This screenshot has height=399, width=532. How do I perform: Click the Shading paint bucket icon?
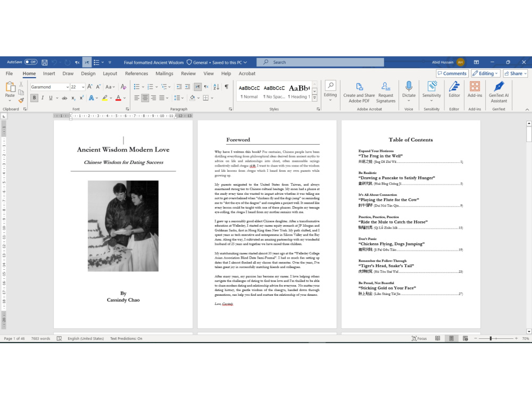pos(193,98)
